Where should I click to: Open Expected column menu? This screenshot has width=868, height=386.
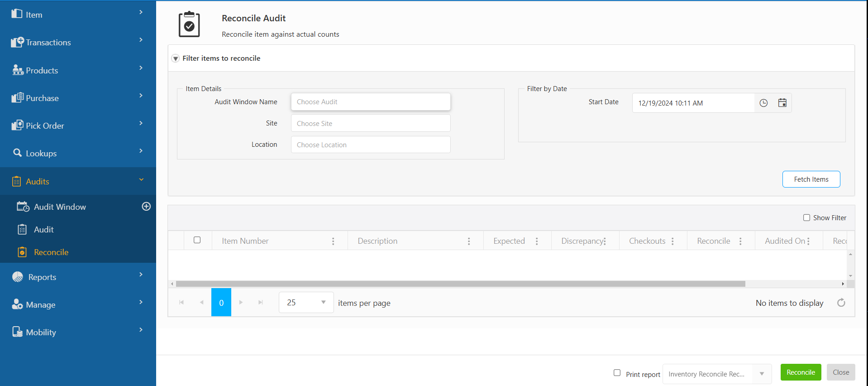point(537,241)
